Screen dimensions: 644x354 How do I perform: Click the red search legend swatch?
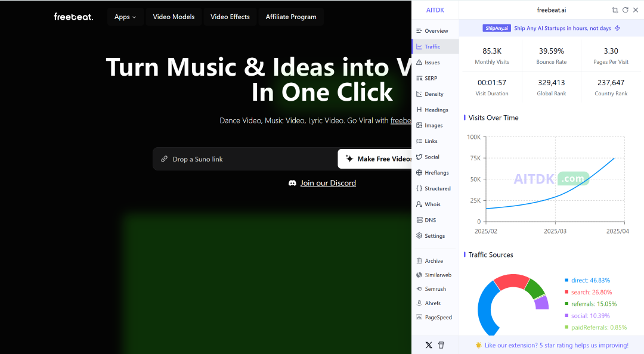[x=567, y=292]
